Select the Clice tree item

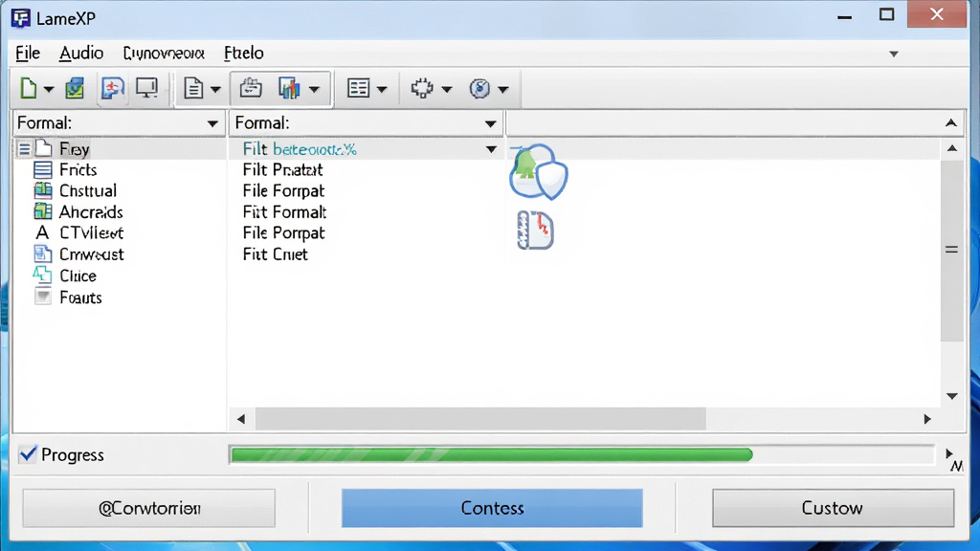click(x=78, y=275)
